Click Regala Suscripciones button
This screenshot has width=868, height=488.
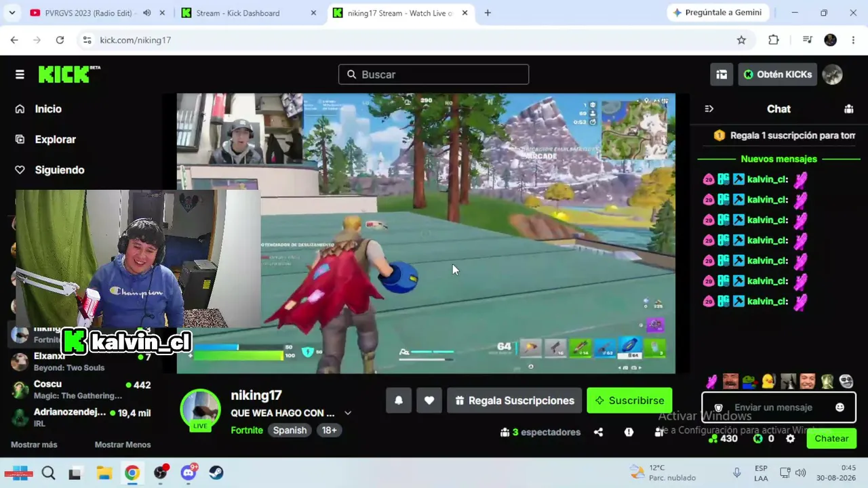[x=514, y=401]
